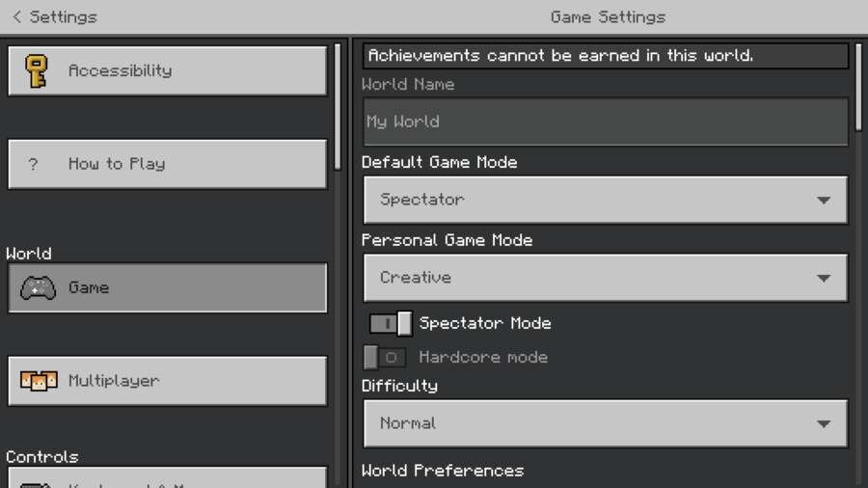Click the game controller icon
Image resolution: width=868 pixels, height=488 pixels.
tap(38, 287)
